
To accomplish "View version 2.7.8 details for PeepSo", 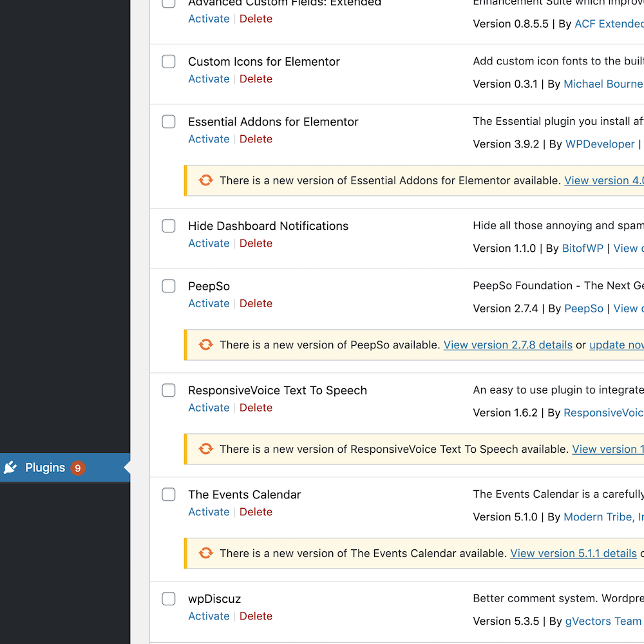I will pyautogui.click(x=508, y=345).
